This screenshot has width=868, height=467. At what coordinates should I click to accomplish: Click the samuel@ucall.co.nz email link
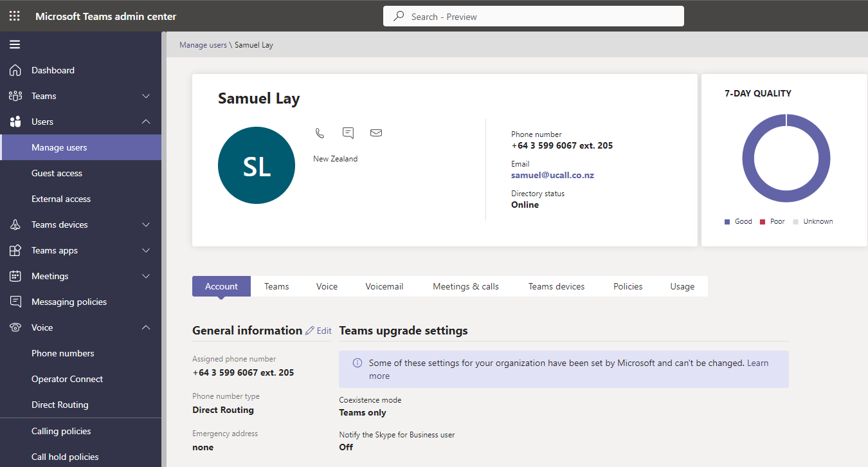552,175
